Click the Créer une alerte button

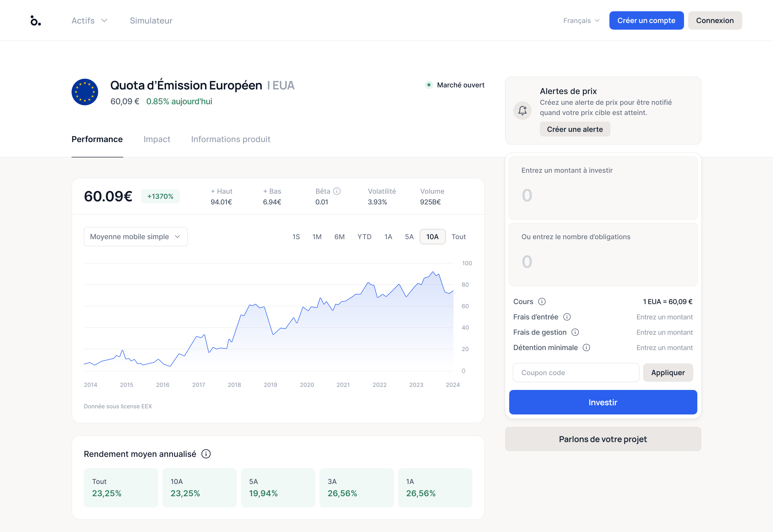[x=575, y=129]
